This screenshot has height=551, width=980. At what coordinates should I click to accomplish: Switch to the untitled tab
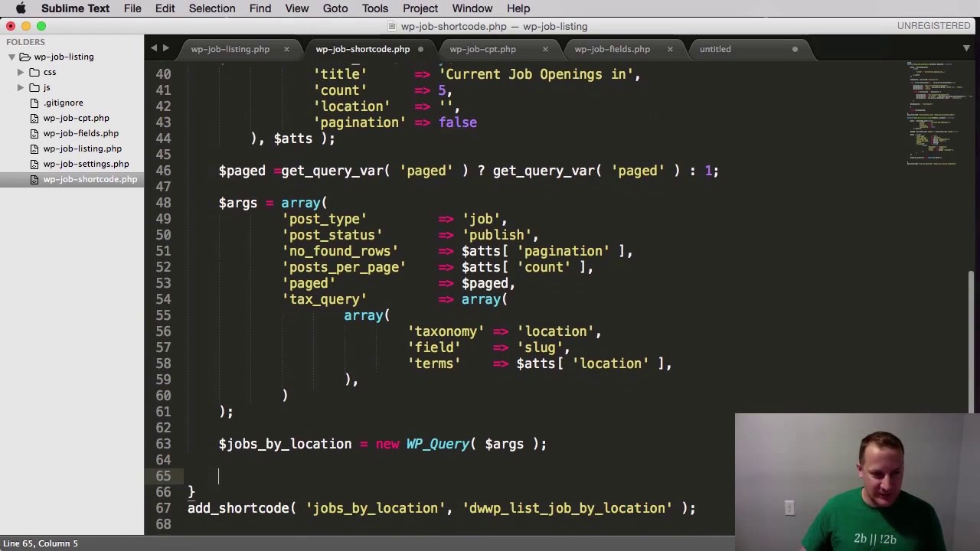(715, 49)
